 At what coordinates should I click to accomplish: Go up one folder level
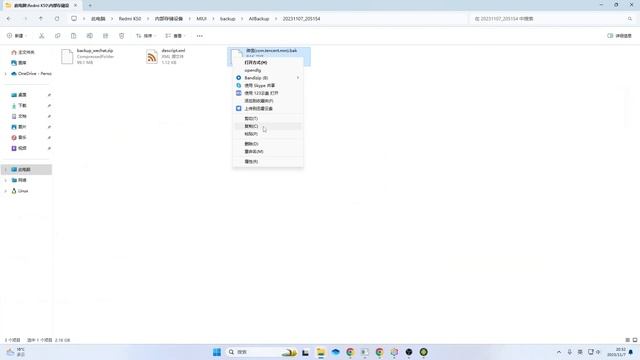pos(41,19)
